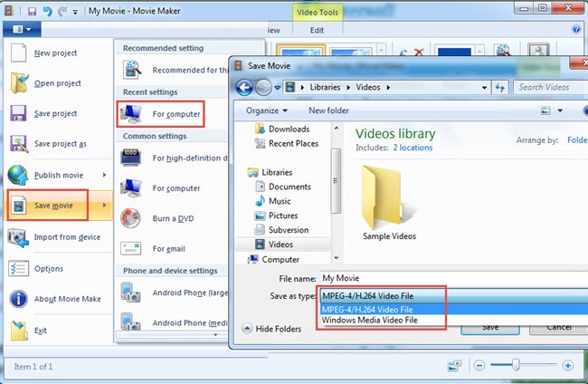
Task: Select the Sample Videos folder
Action: (x=389, y=203)
